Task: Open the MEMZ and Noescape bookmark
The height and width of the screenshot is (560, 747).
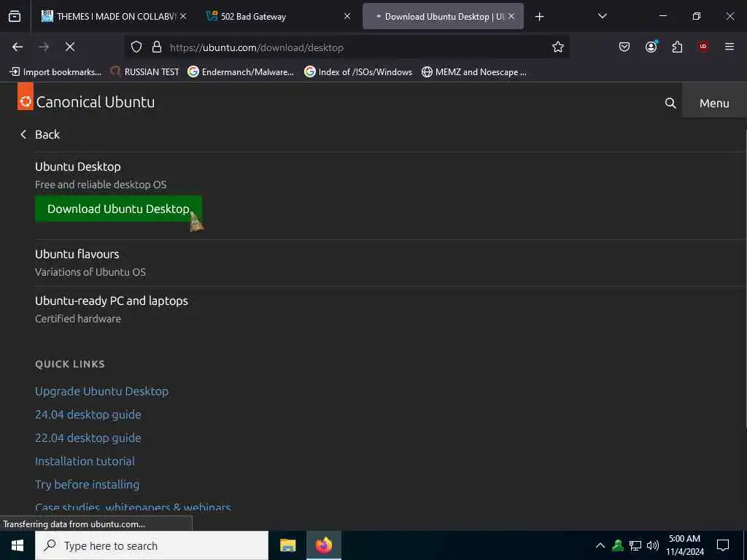Action: coord(474,72)
